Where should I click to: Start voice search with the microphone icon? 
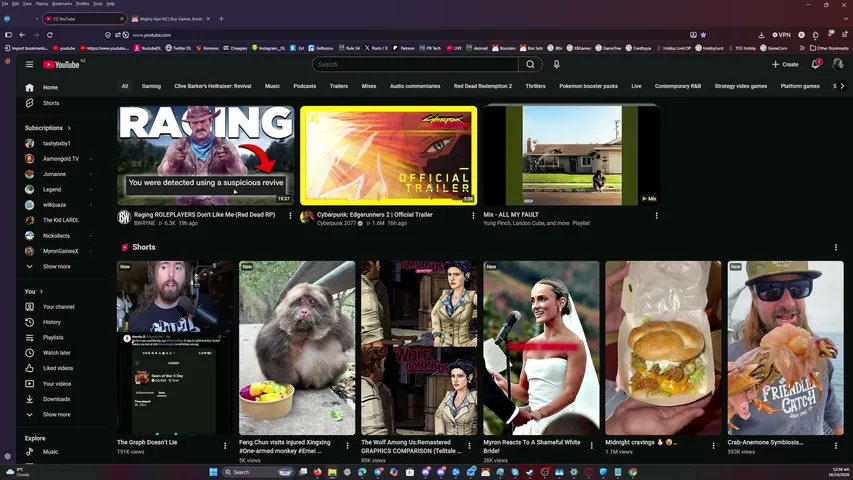click(557, 64)
